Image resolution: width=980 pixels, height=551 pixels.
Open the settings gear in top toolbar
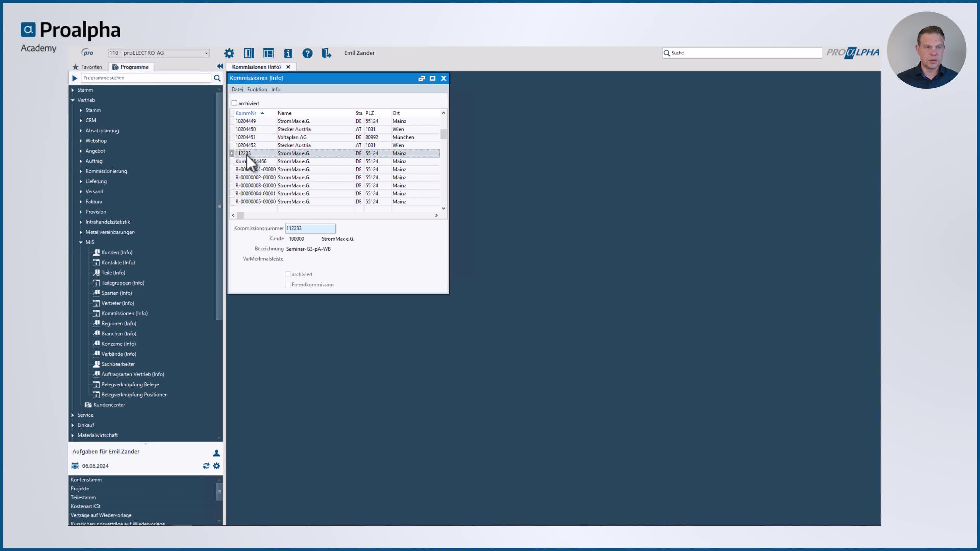(x=229, y=53)
